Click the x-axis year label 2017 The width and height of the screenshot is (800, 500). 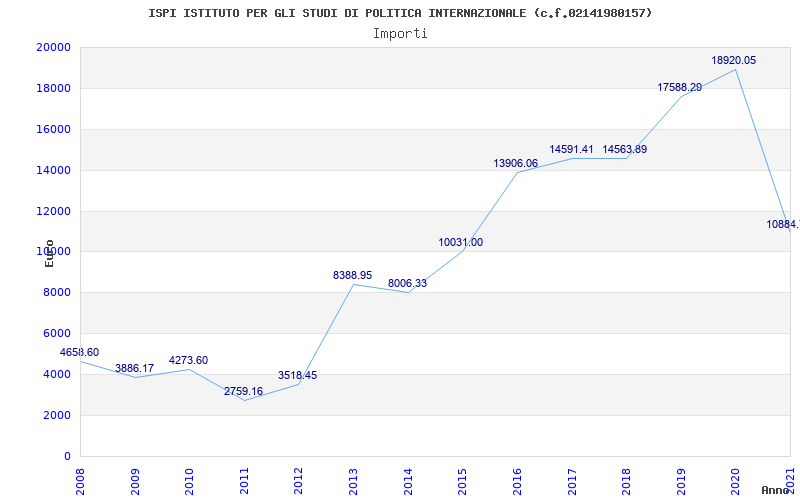point(572,481)
